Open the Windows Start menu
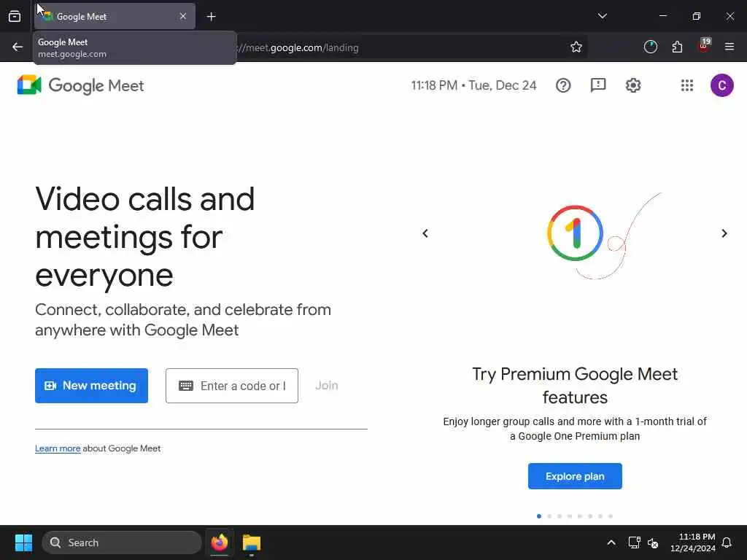747x560 pixels. click(x=23, y=542)
